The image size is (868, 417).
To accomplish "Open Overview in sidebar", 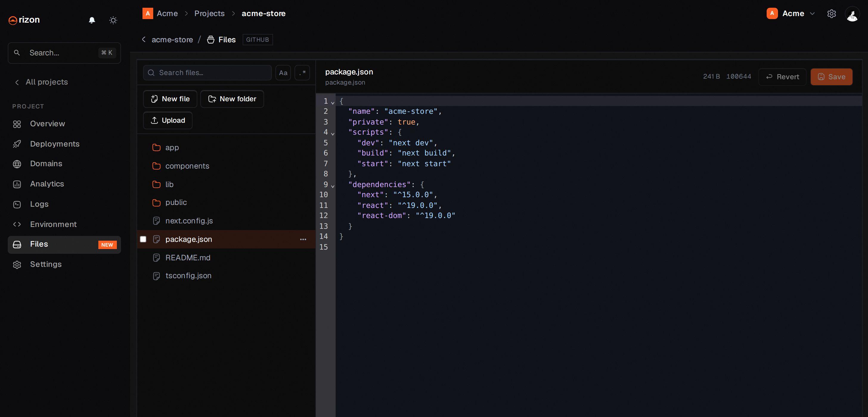I will 64,124.
